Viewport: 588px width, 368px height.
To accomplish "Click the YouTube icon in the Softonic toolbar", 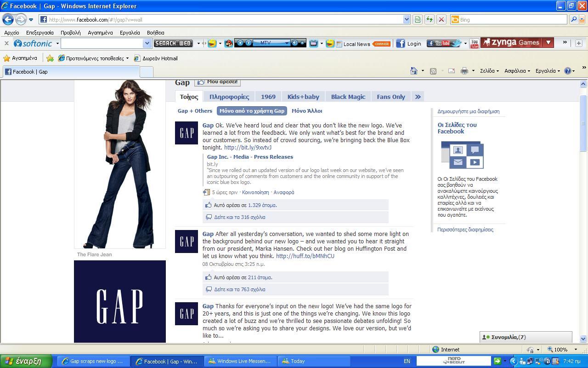I will (474, 43).
